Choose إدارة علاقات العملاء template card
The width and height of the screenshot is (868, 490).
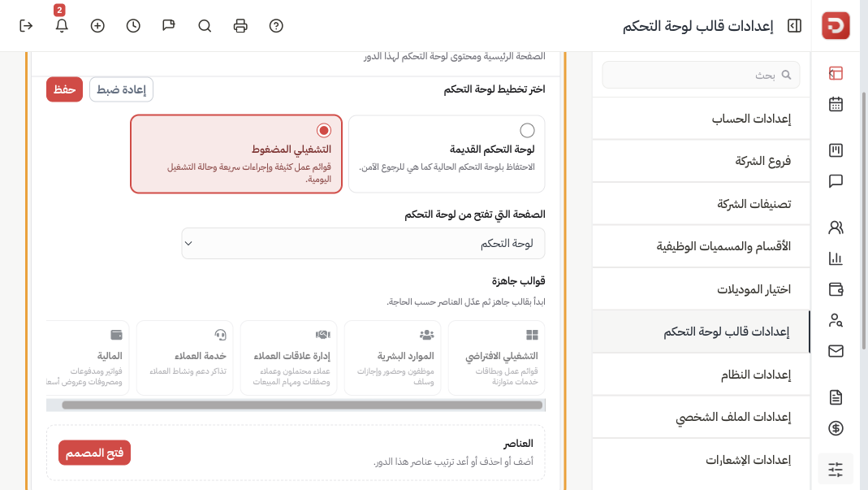point(288,358)
